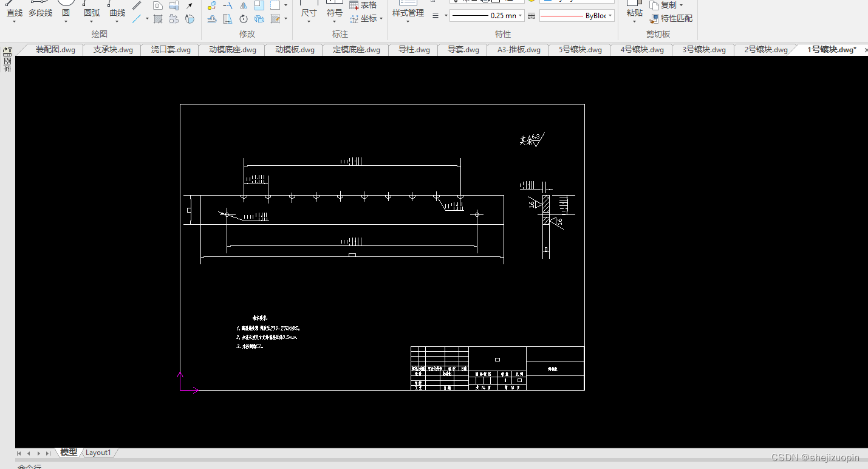
Task: Click the linetype icon beside ByBlock
Action: pos(531,16)
